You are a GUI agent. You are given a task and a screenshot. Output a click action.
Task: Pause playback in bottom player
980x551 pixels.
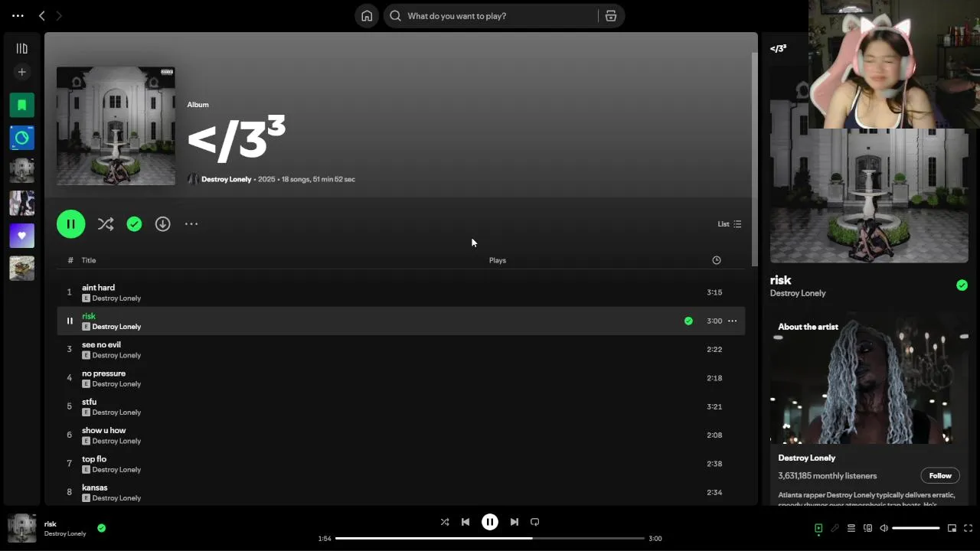tap(490, 522)
